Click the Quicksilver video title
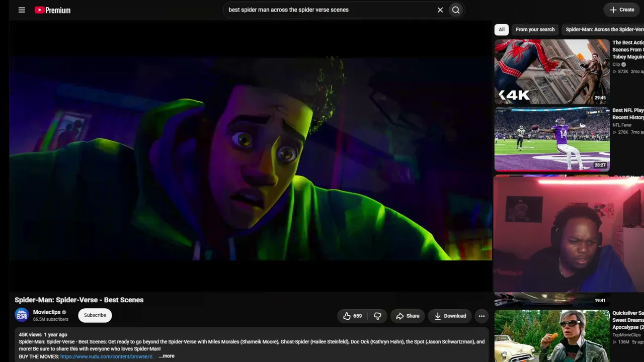This screenshot has width=644, height=362. point(628,320)
